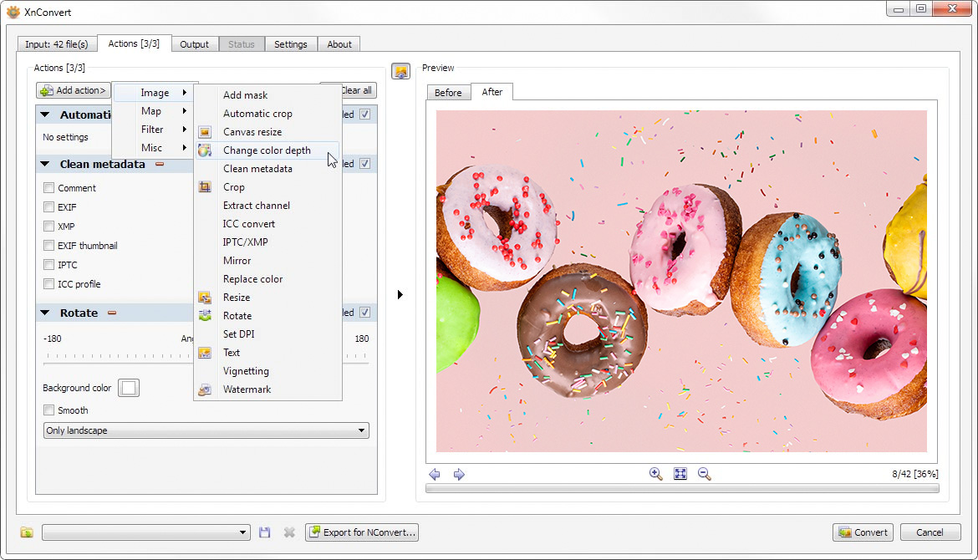Check the ICC profile option
978x560 pixels.
[48, 283]
